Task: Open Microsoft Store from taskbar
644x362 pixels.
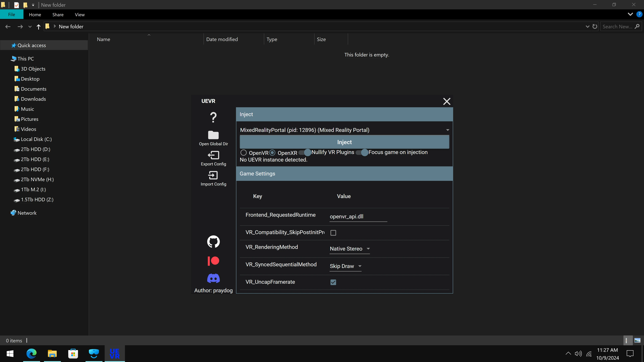Action: (x=73, y=353)
